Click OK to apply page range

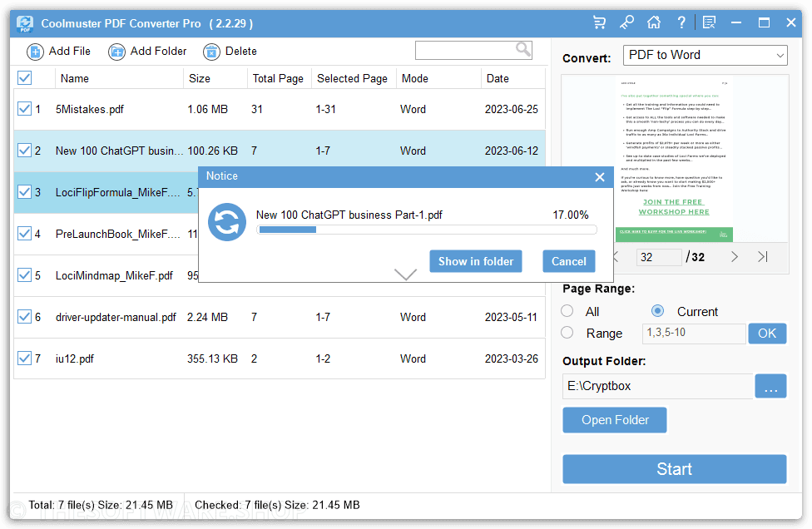coord(767,334)
